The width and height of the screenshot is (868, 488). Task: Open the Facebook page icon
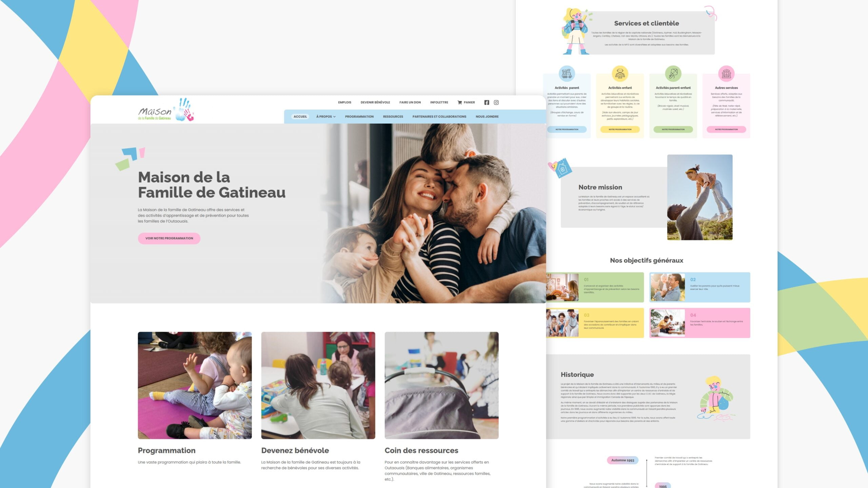(x=487, y=102)
